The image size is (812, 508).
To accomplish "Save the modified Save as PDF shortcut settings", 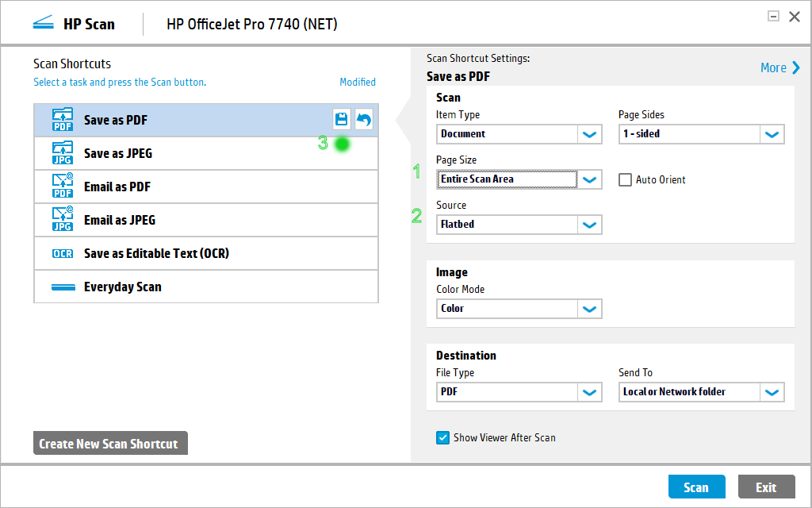I will click(341, 119).
